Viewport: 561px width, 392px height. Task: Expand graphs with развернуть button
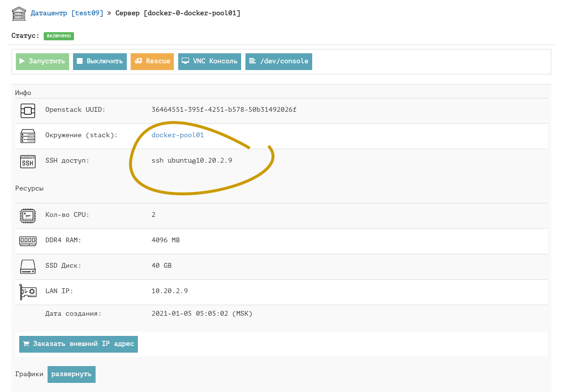coord(72,375)
